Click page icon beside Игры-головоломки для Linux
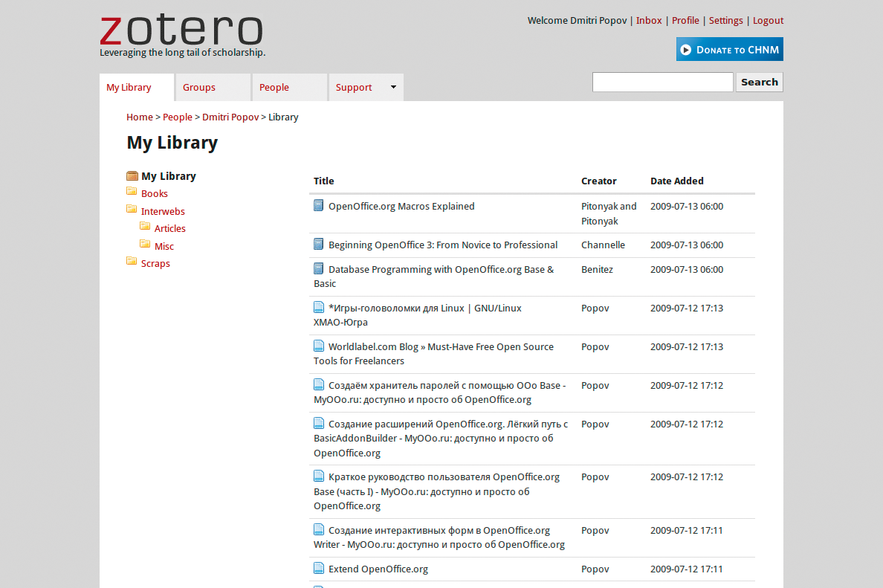Screen dimensions: 883x588 319,308
